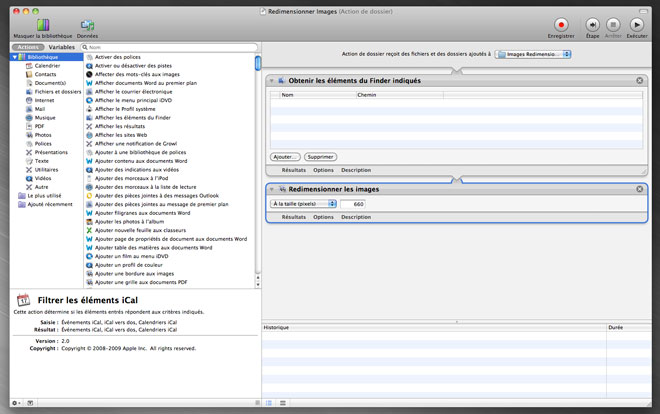Open the gear menu at bottom left
The image size is (660, 414).
click(x=16, y=403)
